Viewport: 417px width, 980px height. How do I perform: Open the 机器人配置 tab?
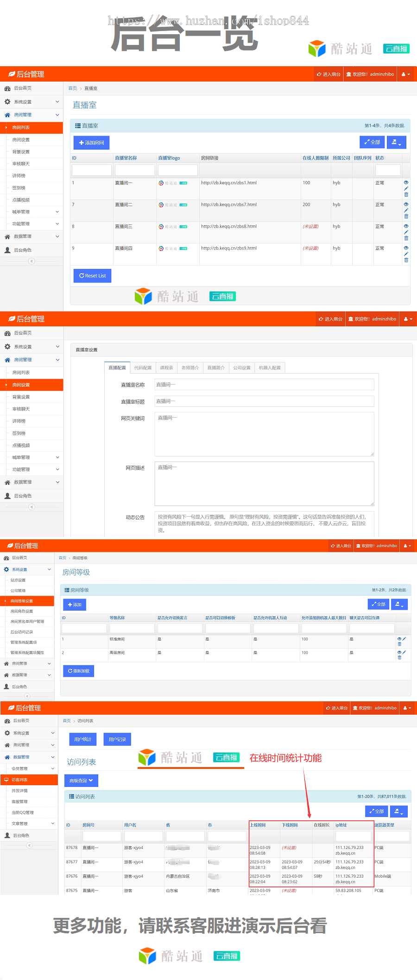click(270, 368)
